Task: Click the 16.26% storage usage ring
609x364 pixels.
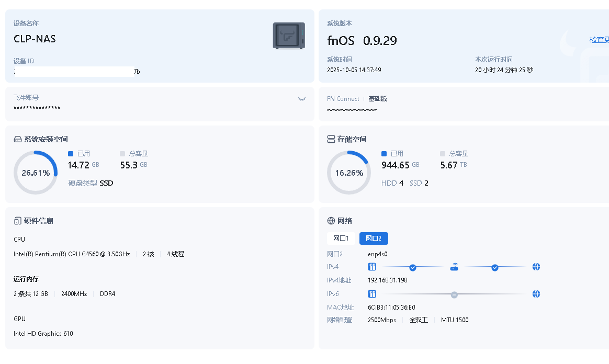Action: pos(349,173)
